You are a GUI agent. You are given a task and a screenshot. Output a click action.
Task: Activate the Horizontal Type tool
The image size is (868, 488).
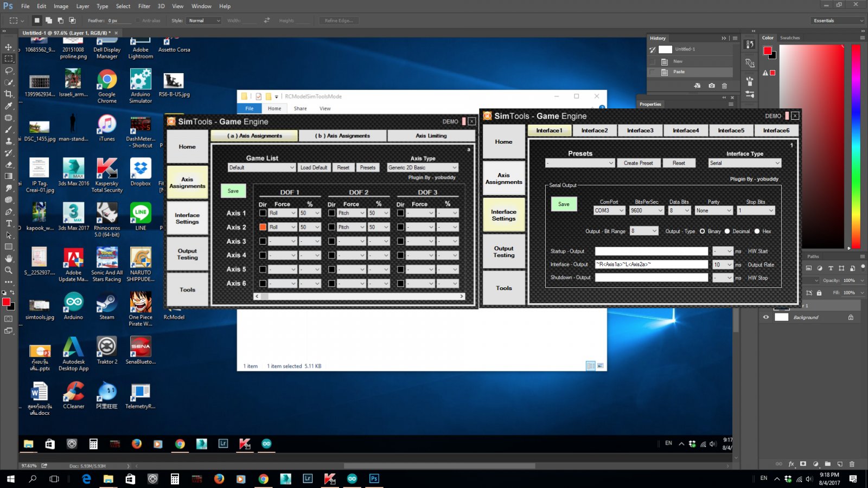[9, 223]
